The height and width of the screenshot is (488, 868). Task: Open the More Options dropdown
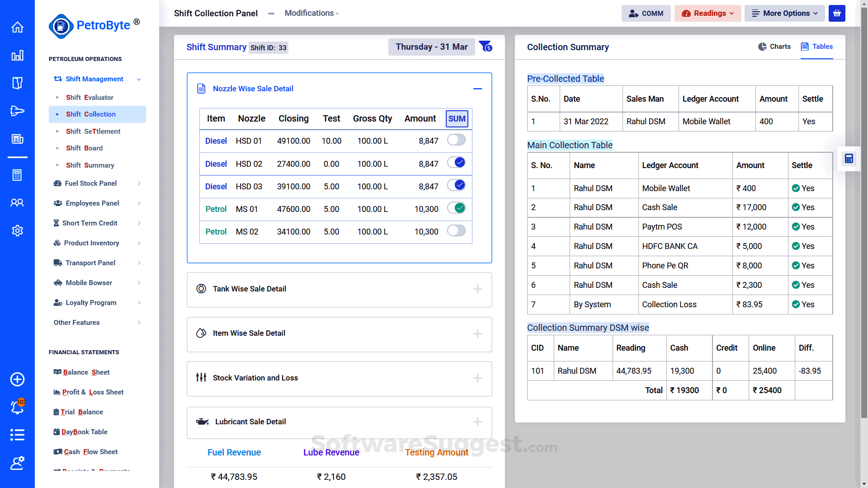[784, 13]
